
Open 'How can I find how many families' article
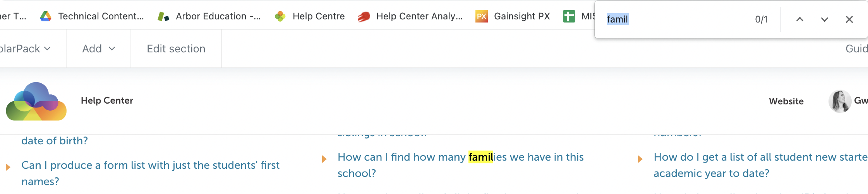tap(460, 165)
